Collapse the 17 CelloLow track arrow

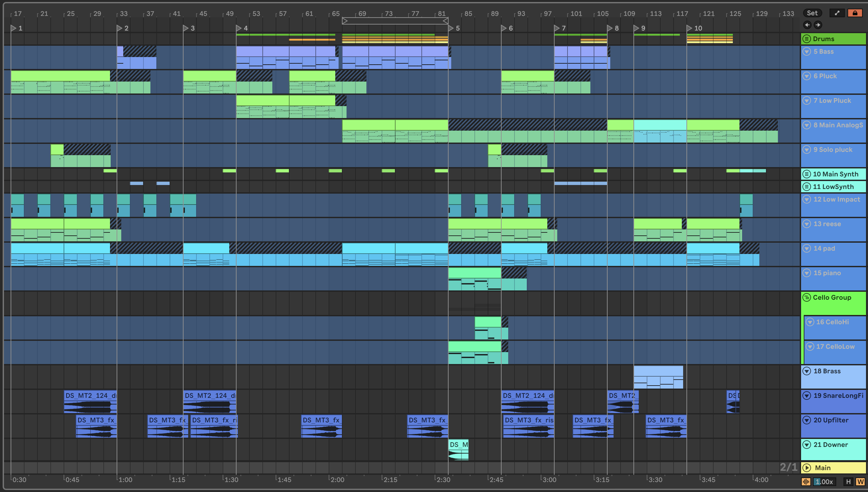[x=810, y=346]
